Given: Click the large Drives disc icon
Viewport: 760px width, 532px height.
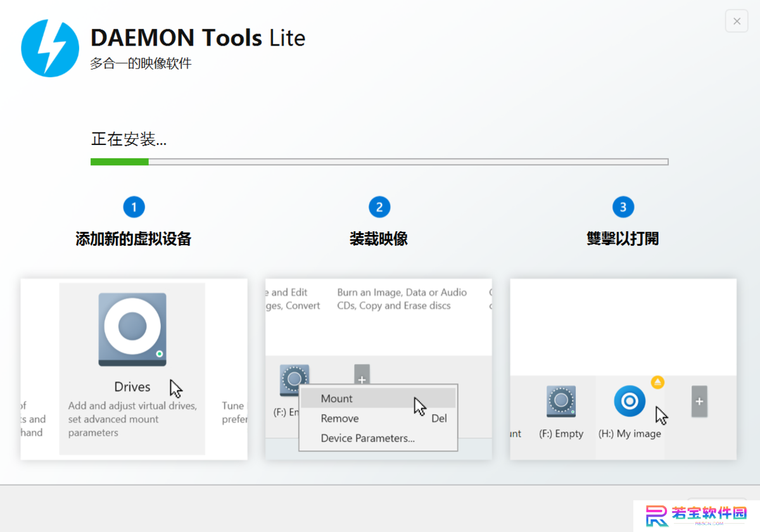Looking at the screenshot, I should tap(132, 329).
